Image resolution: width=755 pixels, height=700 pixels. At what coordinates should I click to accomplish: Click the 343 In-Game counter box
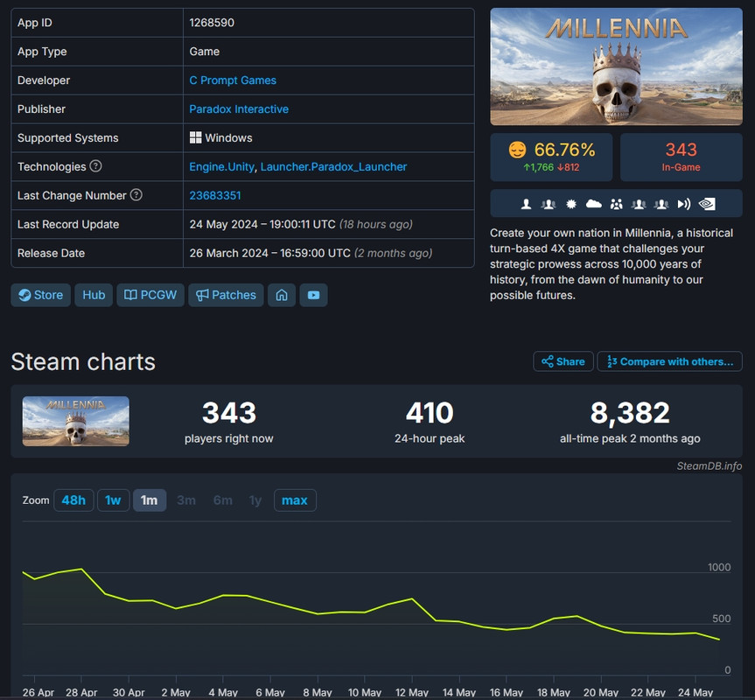pos(681,157)
